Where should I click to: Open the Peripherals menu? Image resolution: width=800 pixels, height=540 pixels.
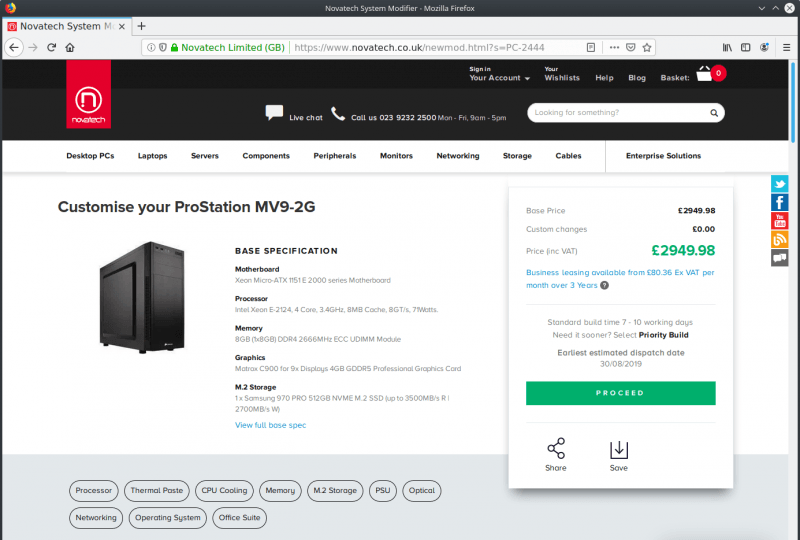tap(335, 156)
